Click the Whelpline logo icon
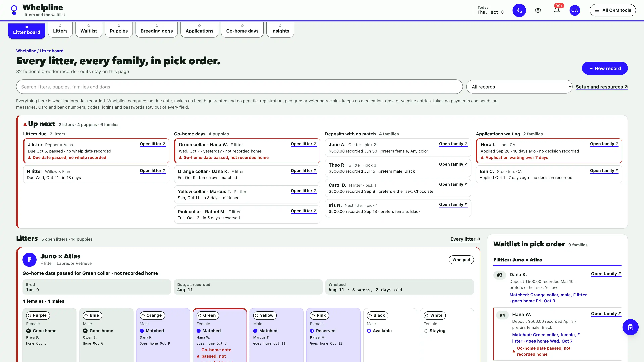 tap(14, 10)
